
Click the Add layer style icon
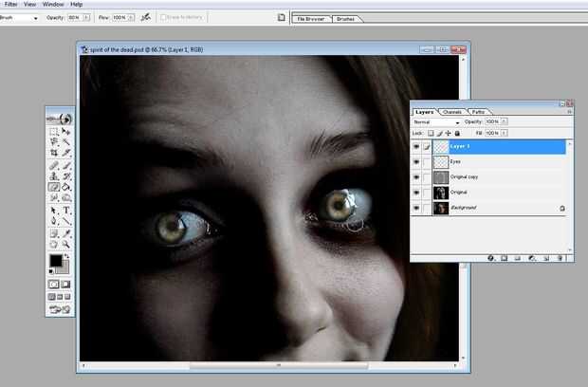pos(491,258)
